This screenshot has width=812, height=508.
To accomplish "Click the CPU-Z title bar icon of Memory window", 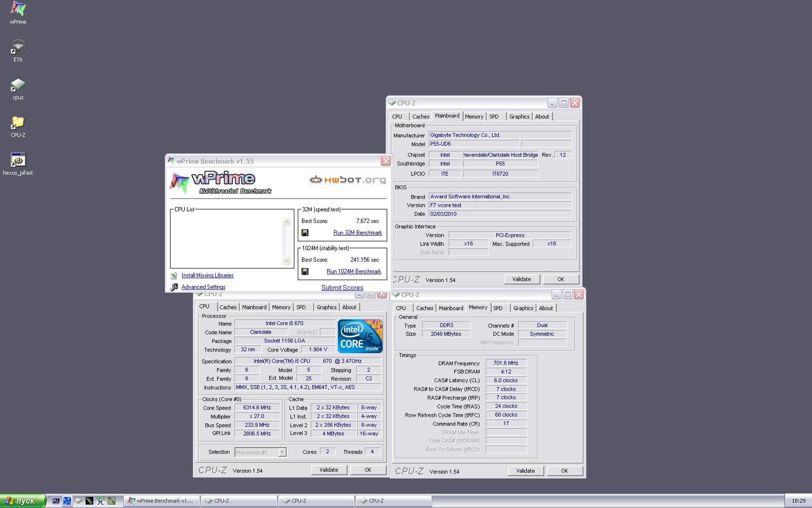I will pyautogui.click(x=396, y=294).
